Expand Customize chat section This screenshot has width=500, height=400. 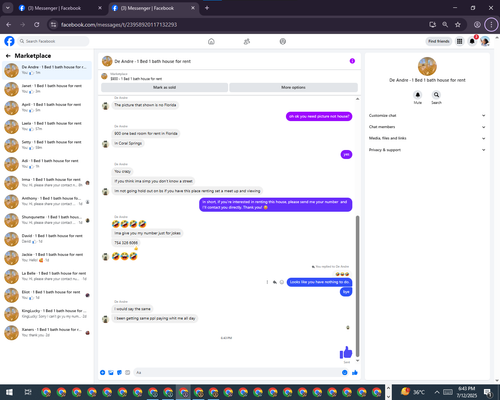click(427, 115)
